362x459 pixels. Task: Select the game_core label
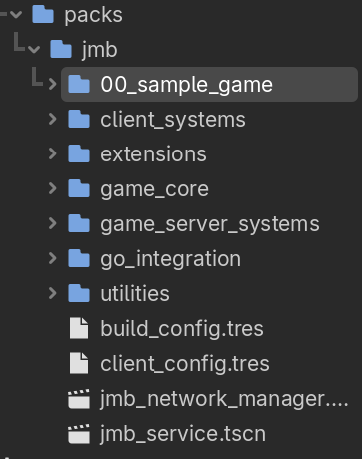(155, 190)
